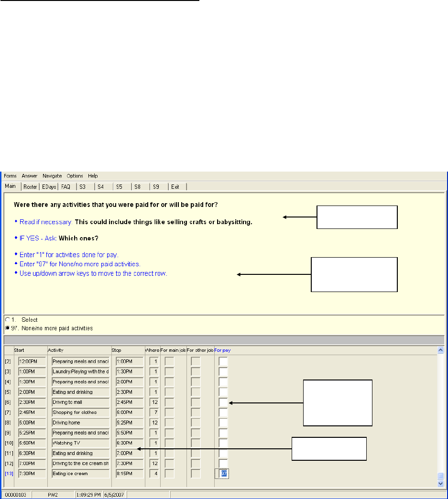
Task: Switch to the S8 tab
Action: coord(138,187)
